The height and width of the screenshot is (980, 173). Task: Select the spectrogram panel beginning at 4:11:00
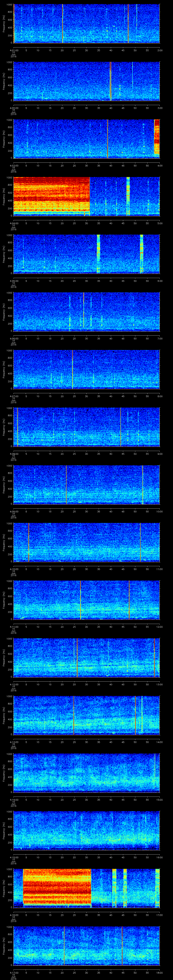[x=87, y=600]
